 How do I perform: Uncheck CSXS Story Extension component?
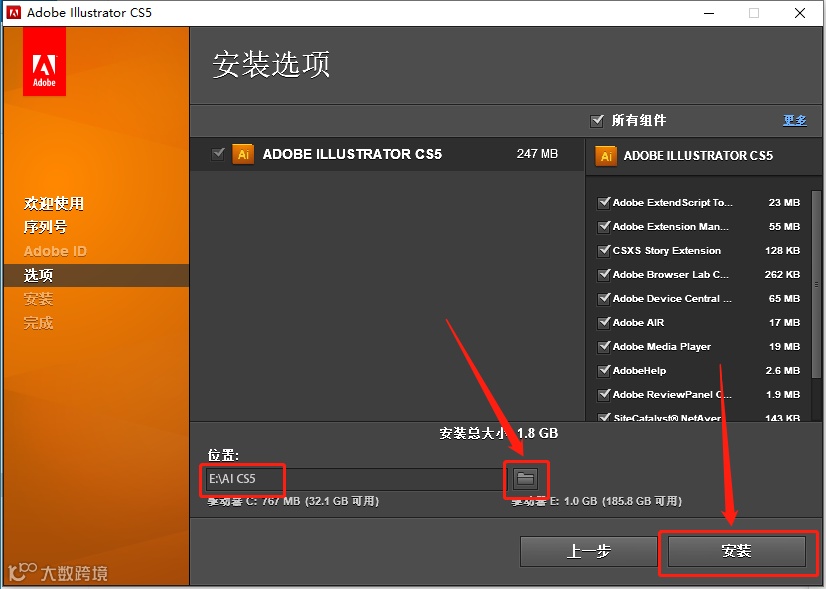point(604,250)
